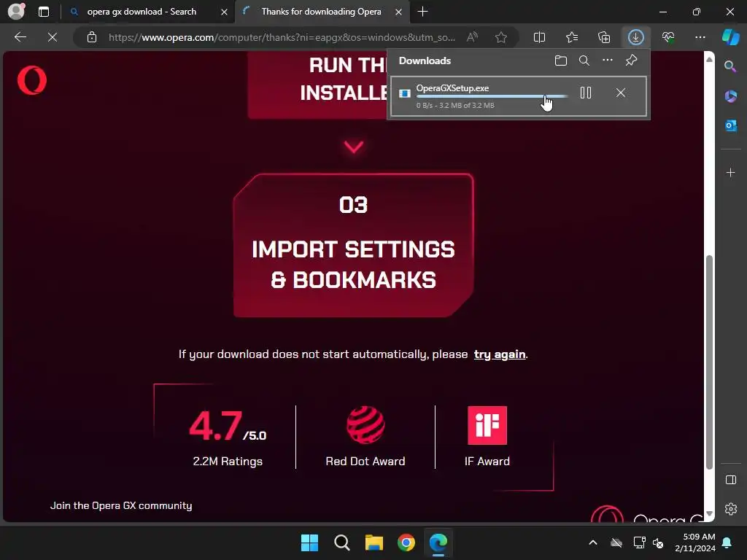The width and height of the screenshot is (747, 560).
Task: Open more options in Downloads panel
Action: 608,61
